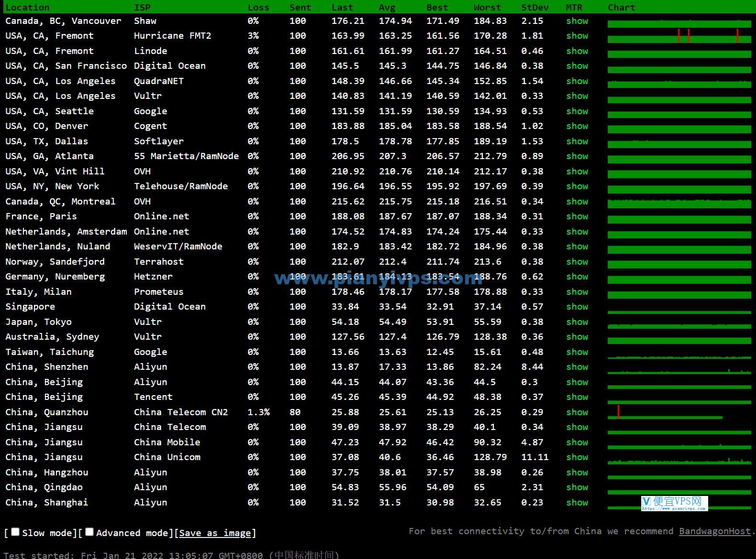Show MTR for Beijing Aliyun row
The width and height of the screenshot is (756, 559).
click(577, 382)
